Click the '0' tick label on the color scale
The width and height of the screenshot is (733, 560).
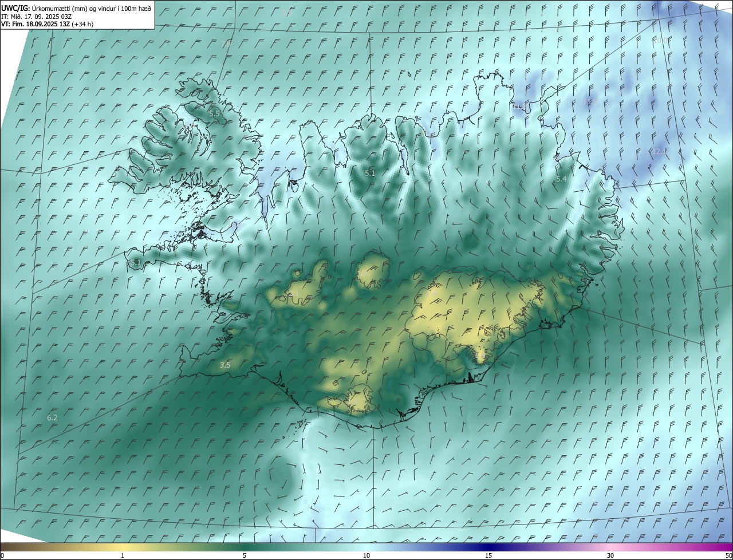coord(2,556)
